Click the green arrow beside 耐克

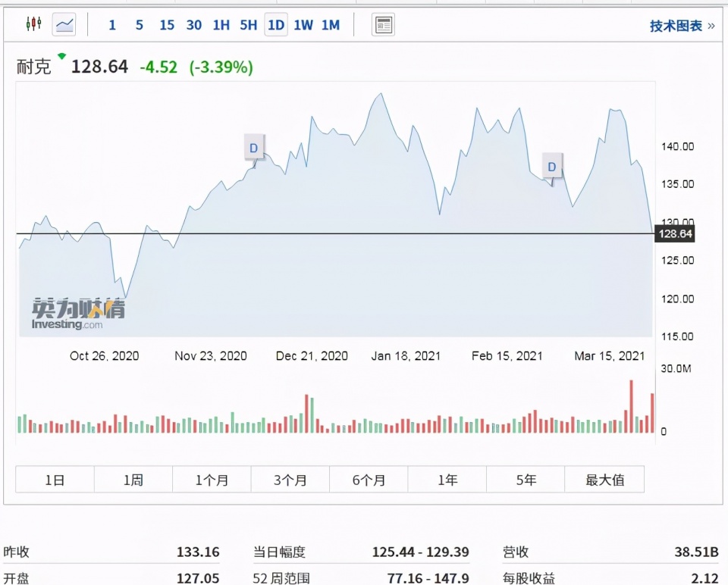pyautogui.click(x=61, y=56)
